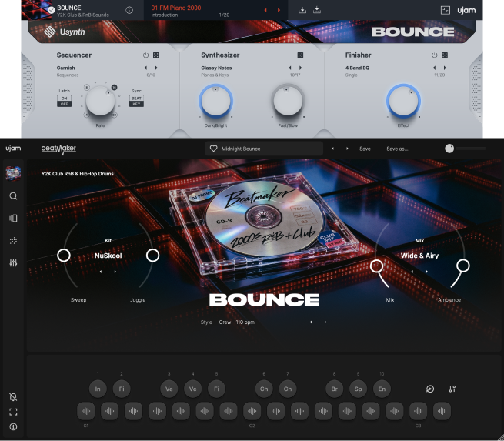Trigger pattern 9 Sp pad
Viewport: 504px width, 441px height.
pyautogui.click(x=358, y=389)
